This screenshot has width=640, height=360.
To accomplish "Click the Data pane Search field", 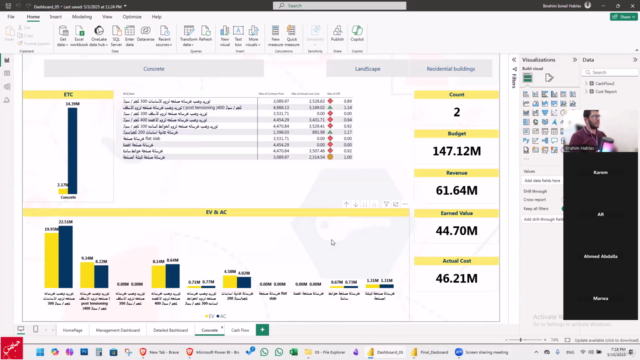I will (x=610, y=72).
